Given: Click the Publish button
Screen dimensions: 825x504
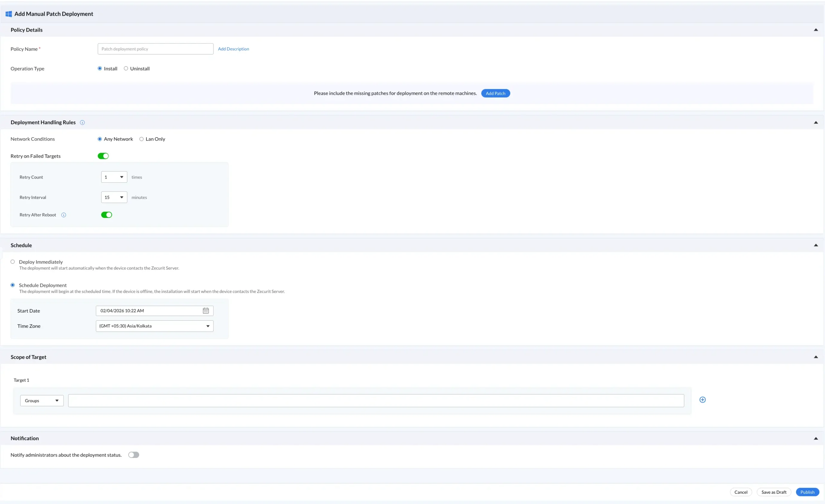Looking at the screenshot, I should pyautogui.click(x=807, y=492).
